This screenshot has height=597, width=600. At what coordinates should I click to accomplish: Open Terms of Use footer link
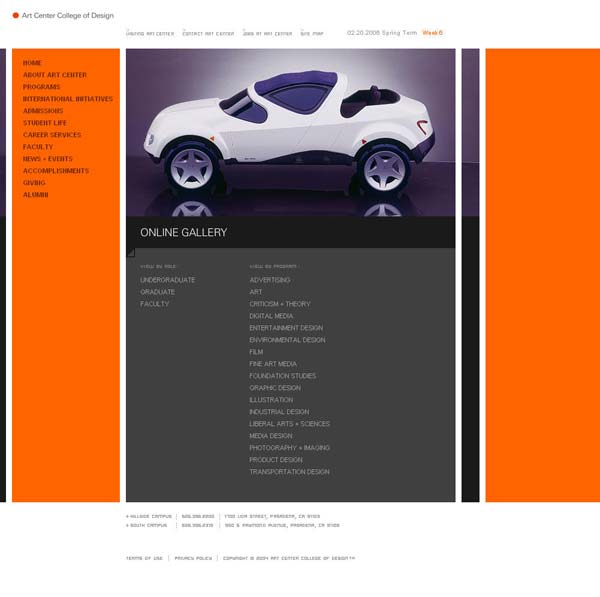tap(144, 558)
